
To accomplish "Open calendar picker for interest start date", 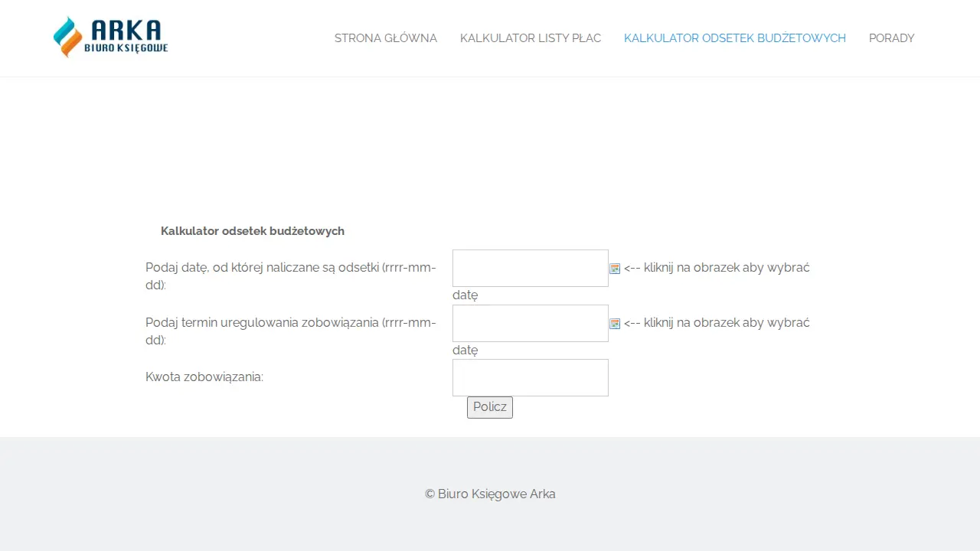I will point(615,269).
